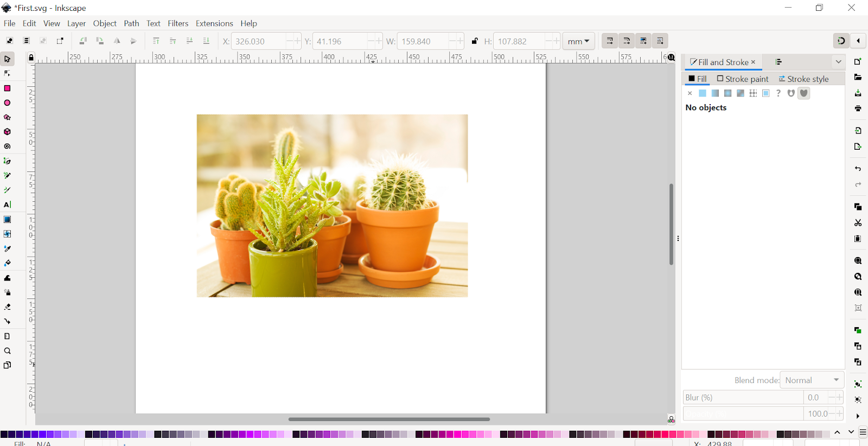The image size is (868, 446).
Task: Toggle snapping on or off
Action: 841,41
